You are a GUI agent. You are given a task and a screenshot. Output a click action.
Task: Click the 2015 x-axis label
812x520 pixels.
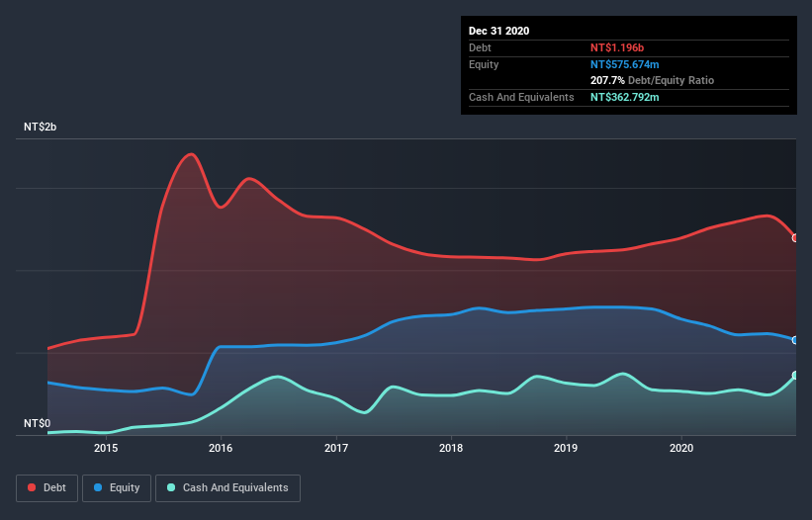106,448
